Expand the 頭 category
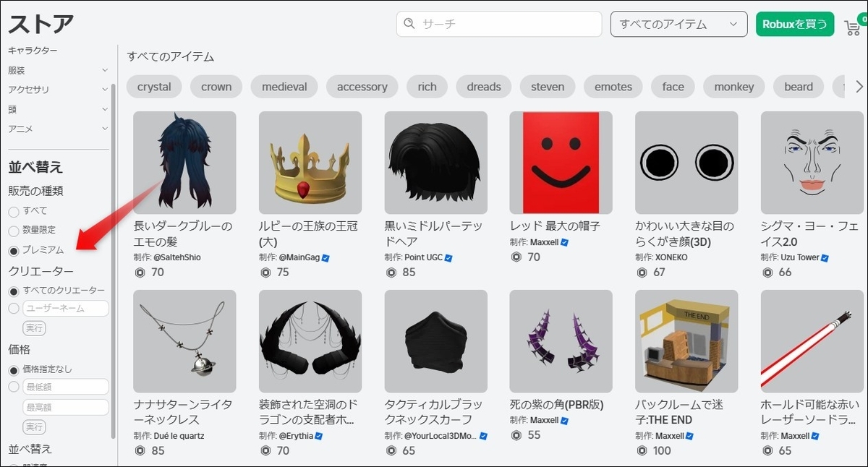This screenshot has height=467, width=868. tap(58, 109)
